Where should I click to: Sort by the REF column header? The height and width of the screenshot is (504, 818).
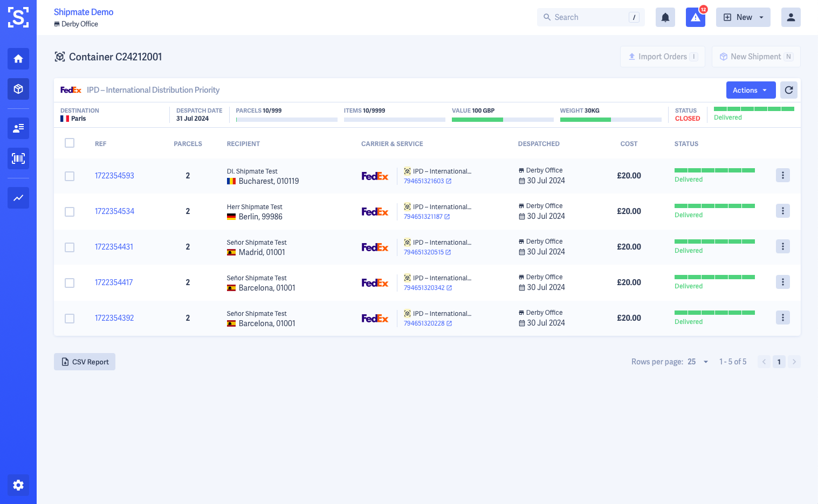100,144
